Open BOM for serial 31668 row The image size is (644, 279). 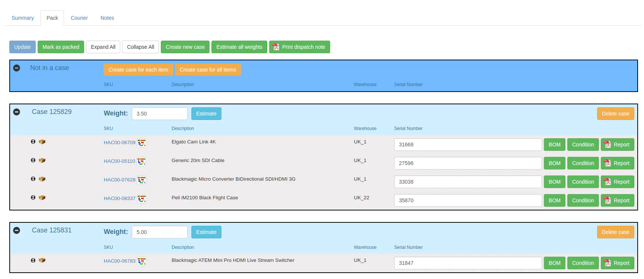[555, 145]
